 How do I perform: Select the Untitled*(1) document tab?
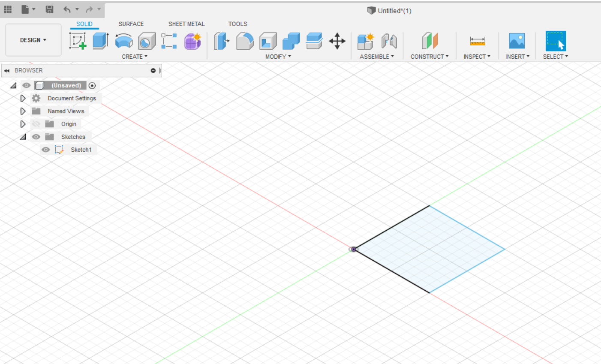point(389,11)
